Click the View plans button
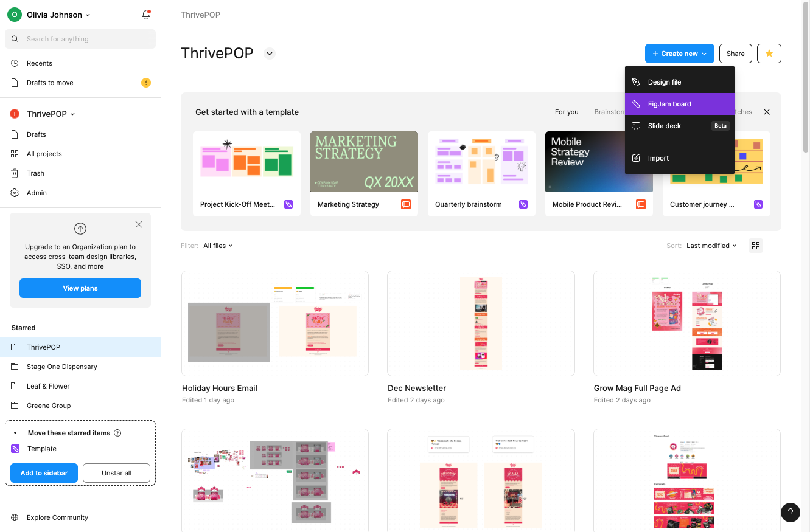The image size is (810, 532). pyautogui.click(x=80, y=288)
